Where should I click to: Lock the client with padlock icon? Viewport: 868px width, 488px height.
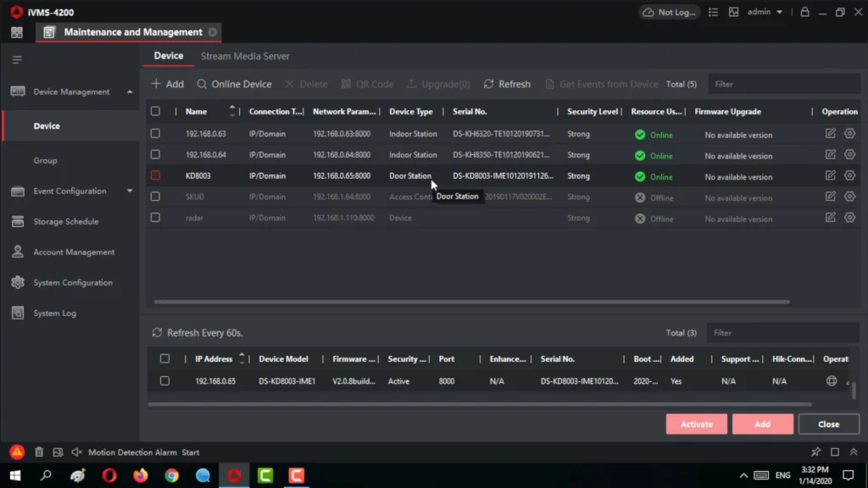point(805,12)
